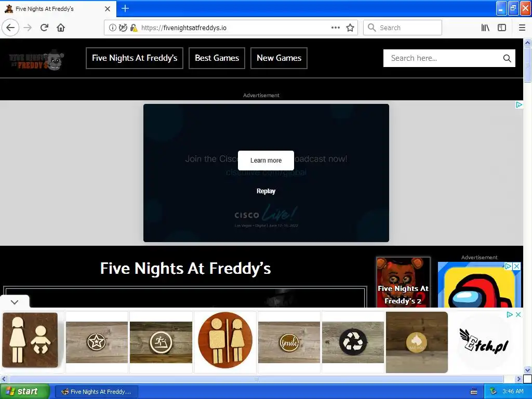Go back to previous page

[x=10, y=28]
